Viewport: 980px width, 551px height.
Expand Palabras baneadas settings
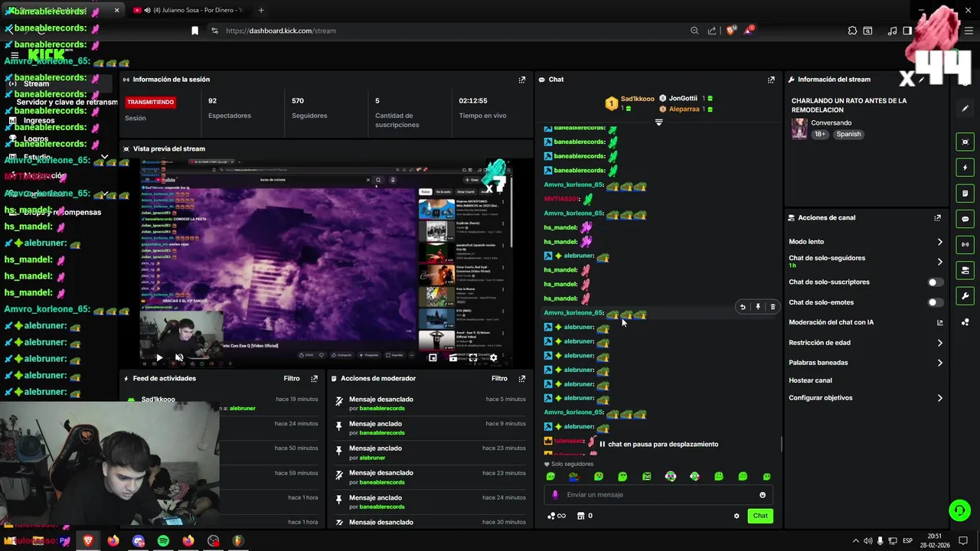coord(939,363)
